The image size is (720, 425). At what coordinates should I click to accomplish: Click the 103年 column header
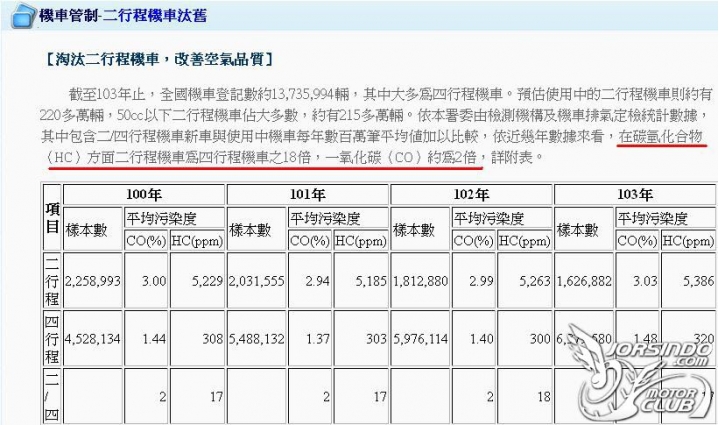point(635,195)
